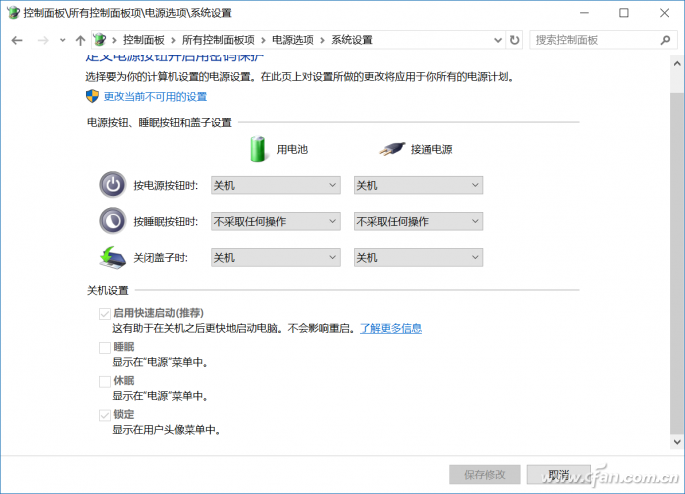Click the 接通电源 column label
The image size is (685, 494).
tap(431, 149)
